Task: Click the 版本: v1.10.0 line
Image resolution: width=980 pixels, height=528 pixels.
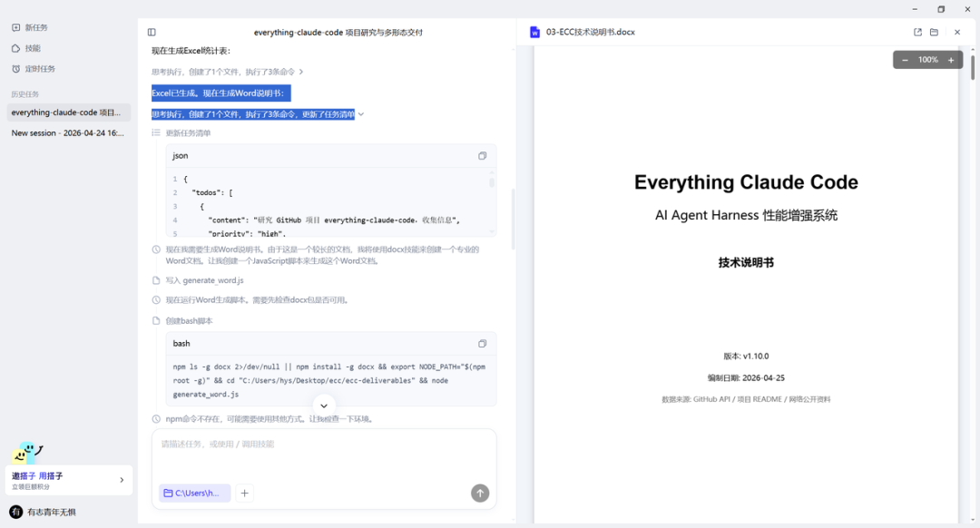Action: tap(746, 357)
